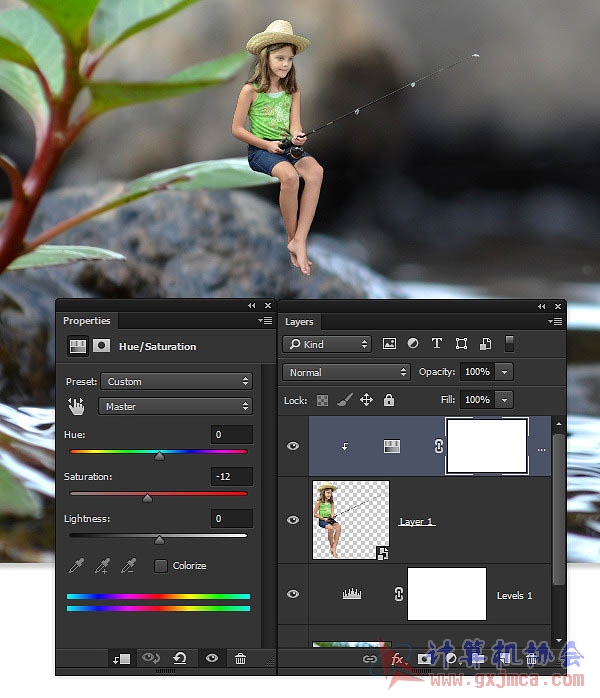Toggle the layer filtering switch

click(x=510, y=344)
